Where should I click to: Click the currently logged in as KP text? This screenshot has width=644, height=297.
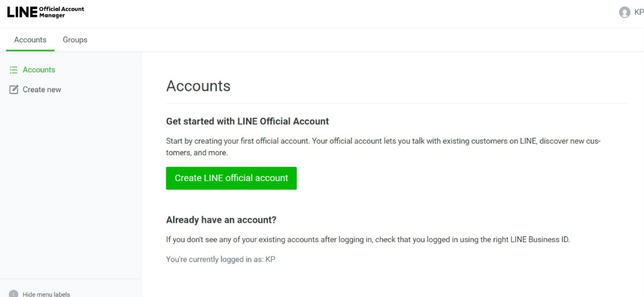click(220, 259)
